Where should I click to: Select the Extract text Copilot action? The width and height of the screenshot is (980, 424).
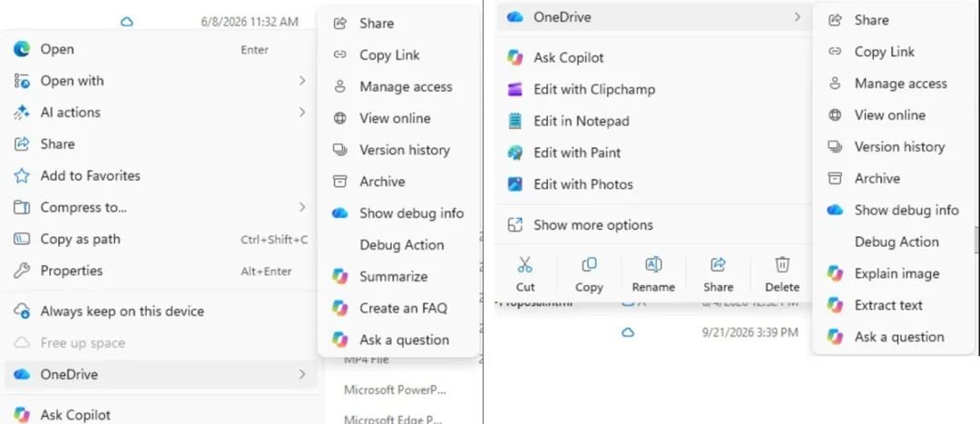(894, 305)
